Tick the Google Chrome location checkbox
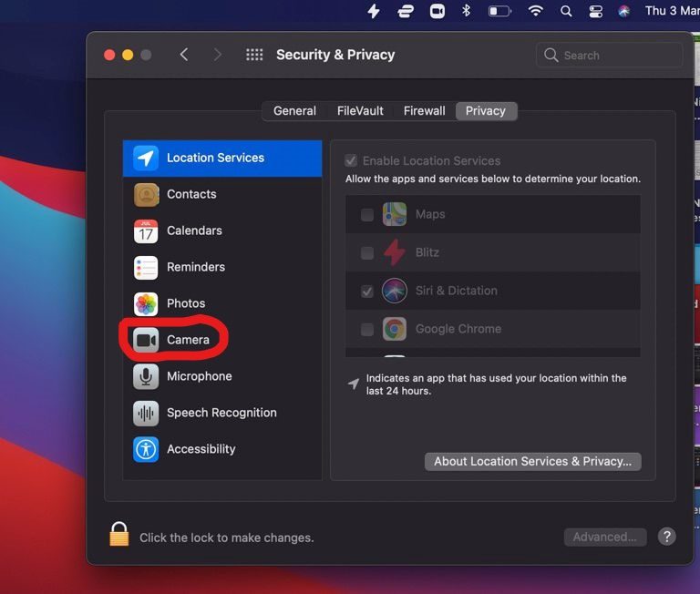The image size is (700, 594). 367,330
